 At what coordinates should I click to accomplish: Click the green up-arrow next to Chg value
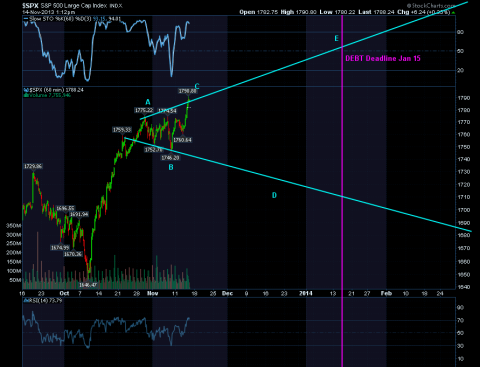point(453,12)
